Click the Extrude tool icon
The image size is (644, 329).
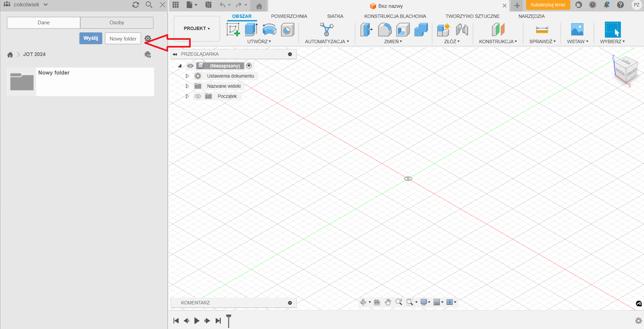[251, 29]
